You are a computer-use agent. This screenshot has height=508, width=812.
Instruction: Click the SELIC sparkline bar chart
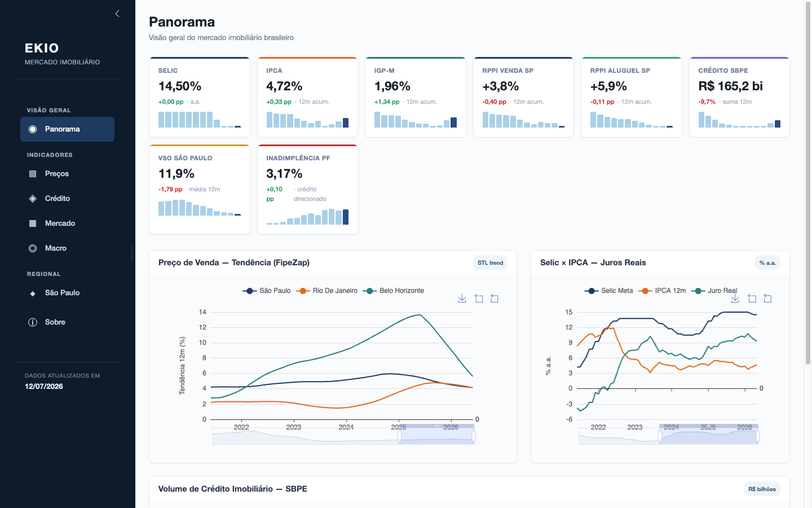click(x=200, y=120)
